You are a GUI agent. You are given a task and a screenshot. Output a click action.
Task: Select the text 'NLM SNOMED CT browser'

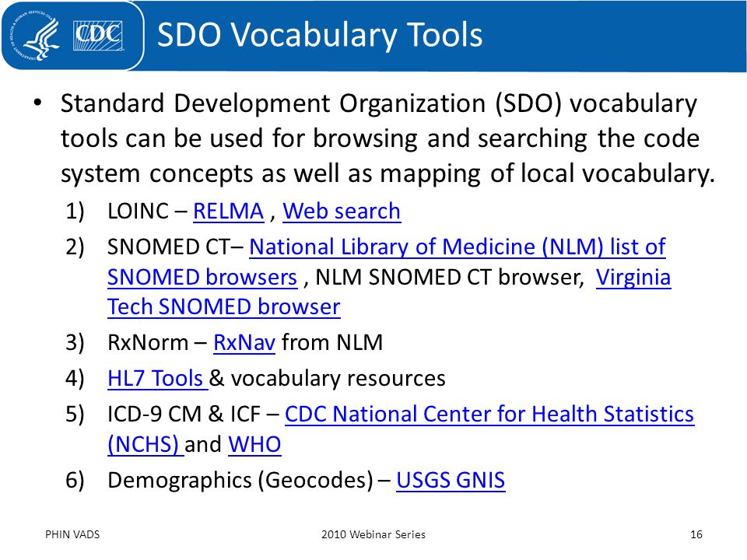(447, 277)
